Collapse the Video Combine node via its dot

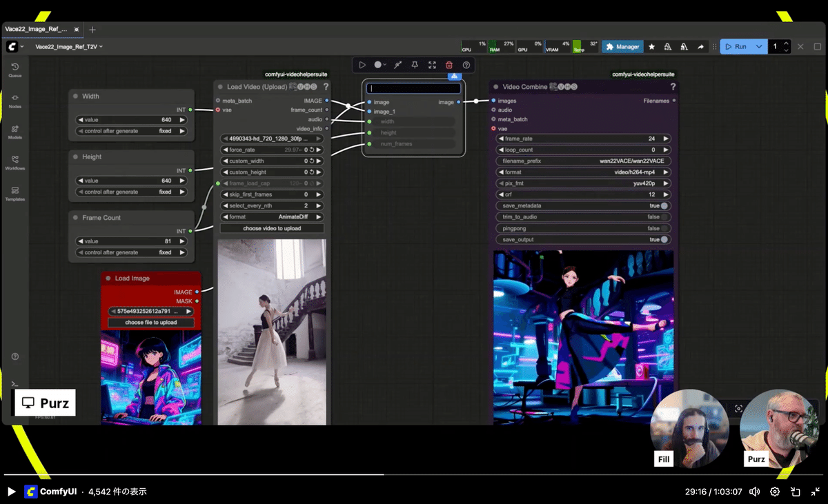coord(496,87)
